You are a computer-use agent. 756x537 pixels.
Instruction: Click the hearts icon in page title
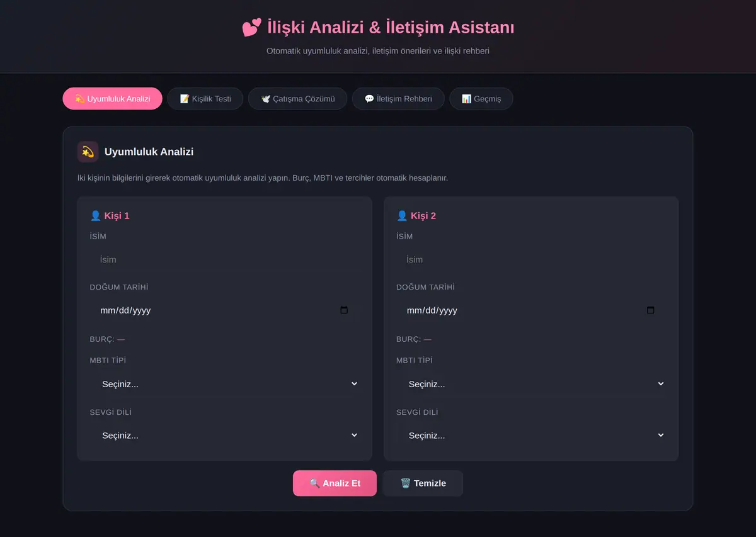pos(251,28)
